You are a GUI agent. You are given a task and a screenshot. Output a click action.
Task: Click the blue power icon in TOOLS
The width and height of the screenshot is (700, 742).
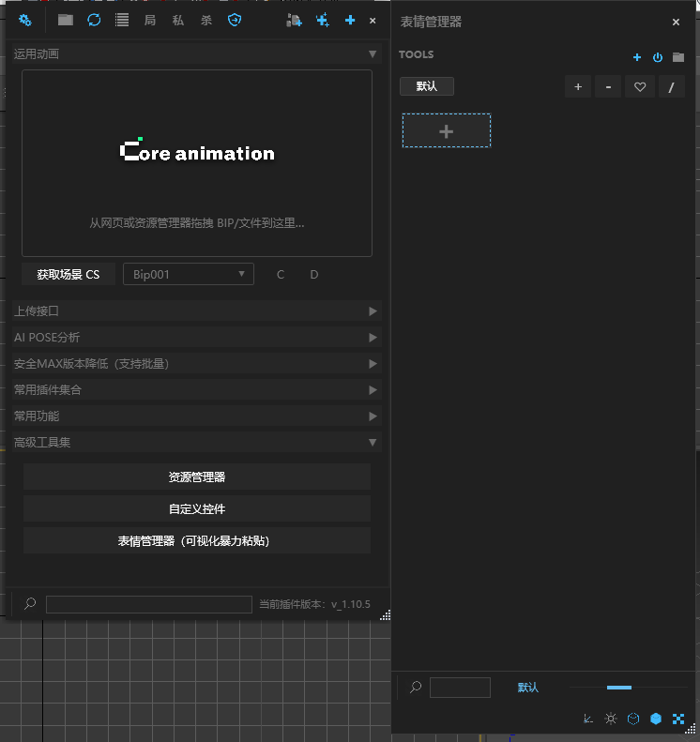pos(658,57)
